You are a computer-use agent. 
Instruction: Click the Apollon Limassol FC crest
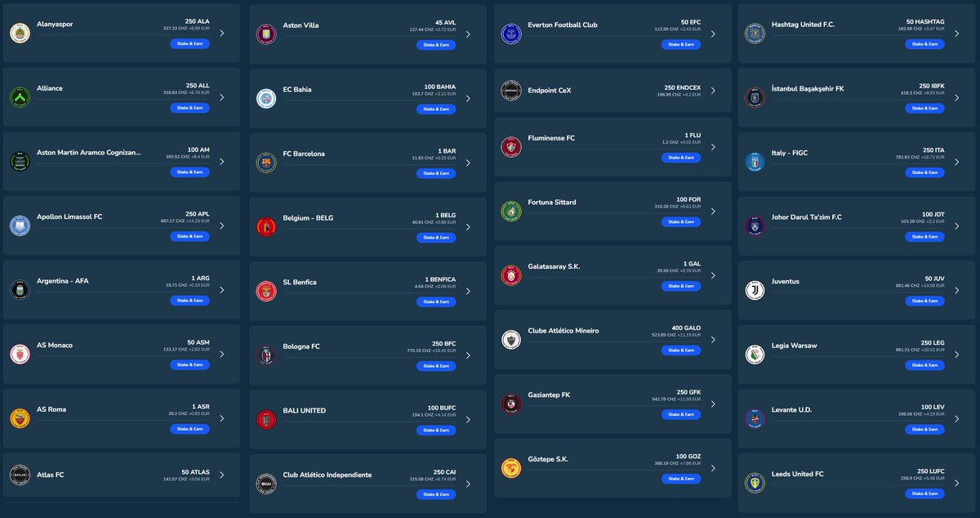tap(20, 226)
